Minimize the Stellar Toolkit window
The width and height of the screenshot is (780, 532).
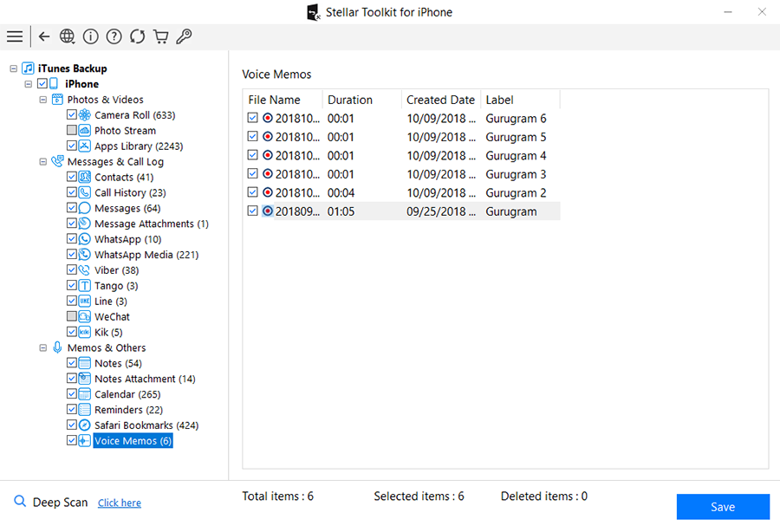[x=728, y=12]
